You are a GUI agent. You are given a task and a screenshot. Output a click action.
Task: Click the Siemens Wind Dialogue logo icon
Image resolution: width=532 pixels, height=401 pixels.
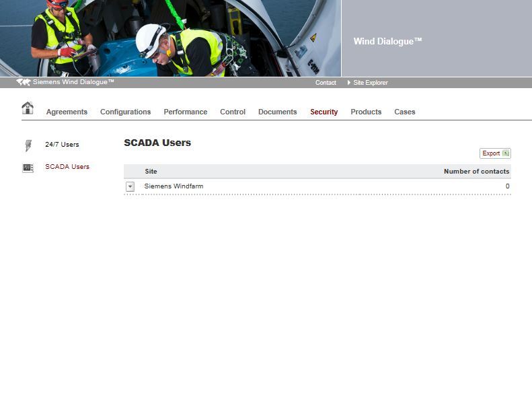click(x=24, y=82)
